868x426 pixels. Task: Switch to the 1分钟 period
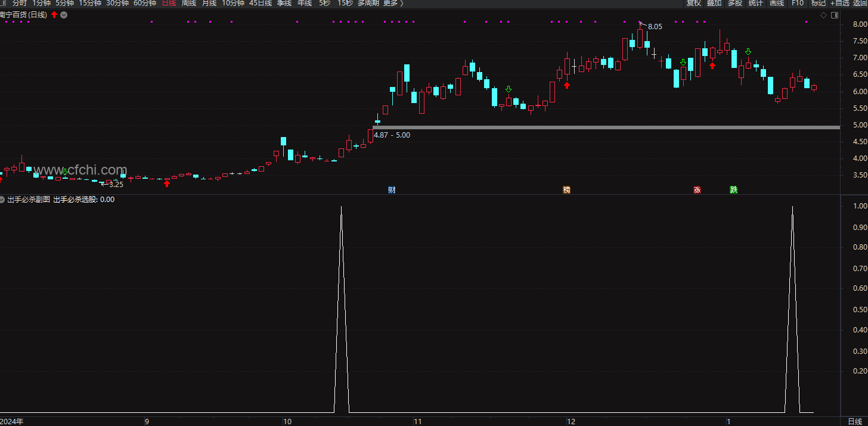tap(42, 4)
